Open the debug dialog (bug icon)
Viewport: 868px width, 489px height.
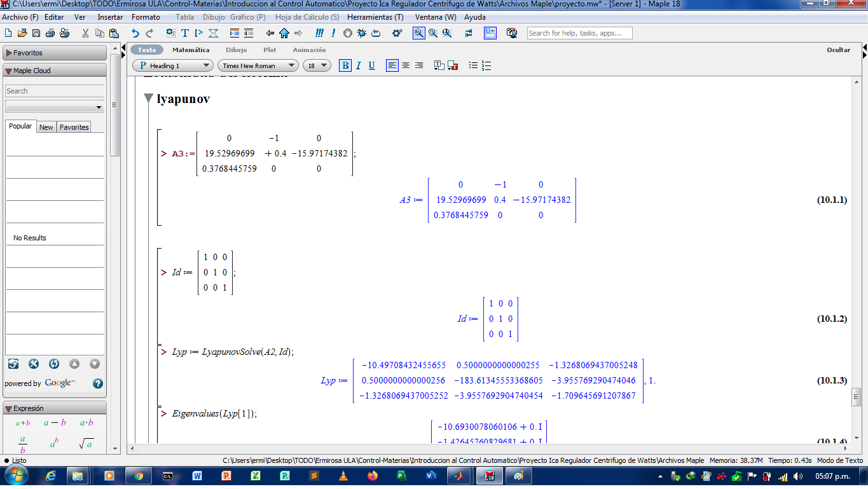pyautogui.click(x=362, y=32)
